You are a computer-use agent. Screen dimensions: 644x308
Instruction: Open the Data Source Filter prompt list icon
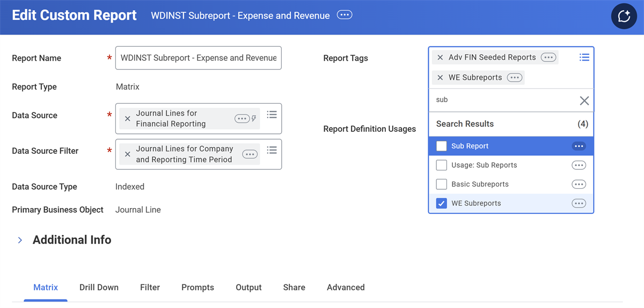click(272, 150)
